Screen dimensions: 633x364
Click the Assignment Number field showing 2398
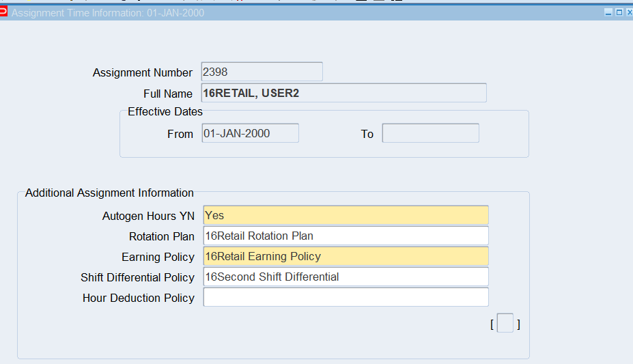262,72
